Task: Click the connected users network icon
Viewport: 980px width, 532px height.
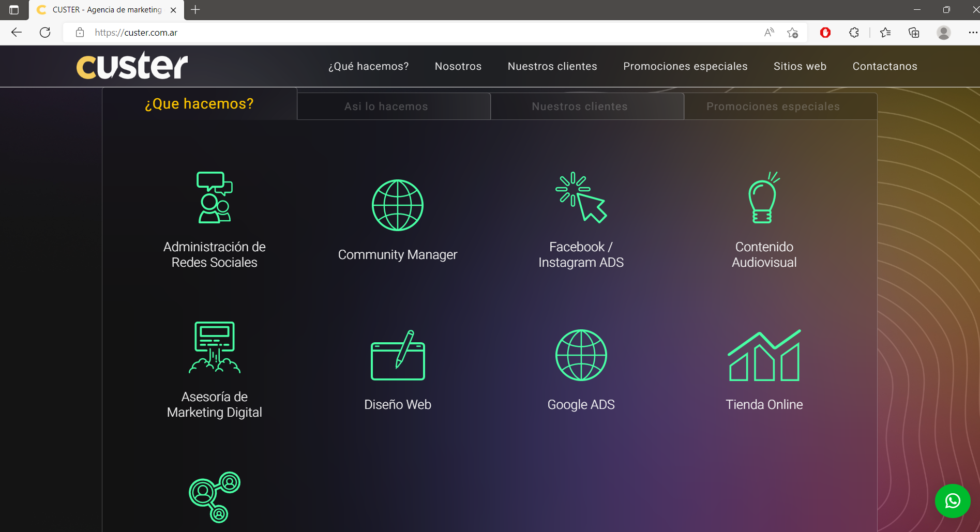Action: (x=215, y=497)
